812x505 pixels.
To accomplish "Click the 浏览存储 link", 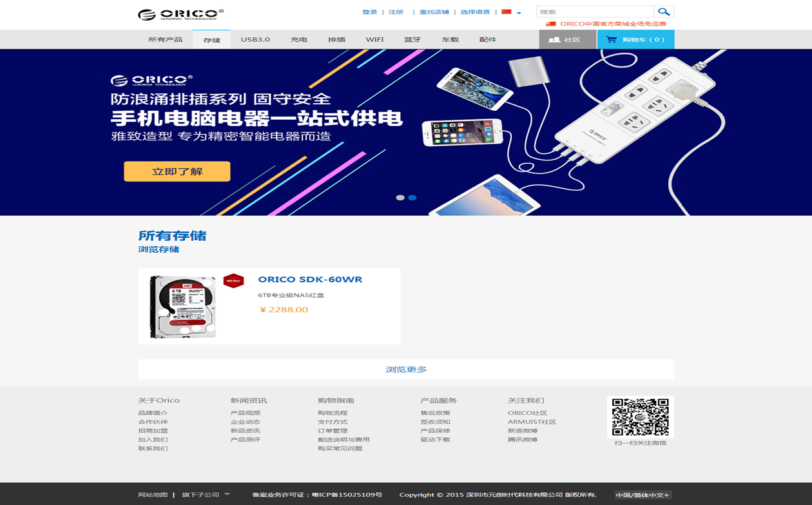I will (159, 249).
